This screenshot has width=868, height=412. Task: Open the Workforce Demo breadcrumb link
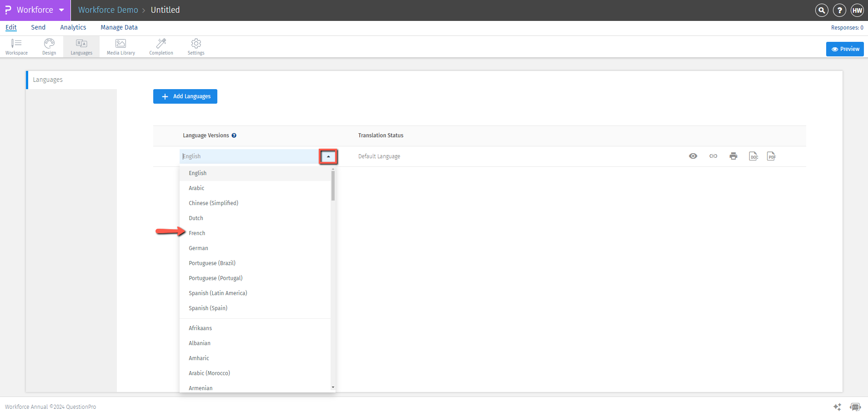pos(108,10)
